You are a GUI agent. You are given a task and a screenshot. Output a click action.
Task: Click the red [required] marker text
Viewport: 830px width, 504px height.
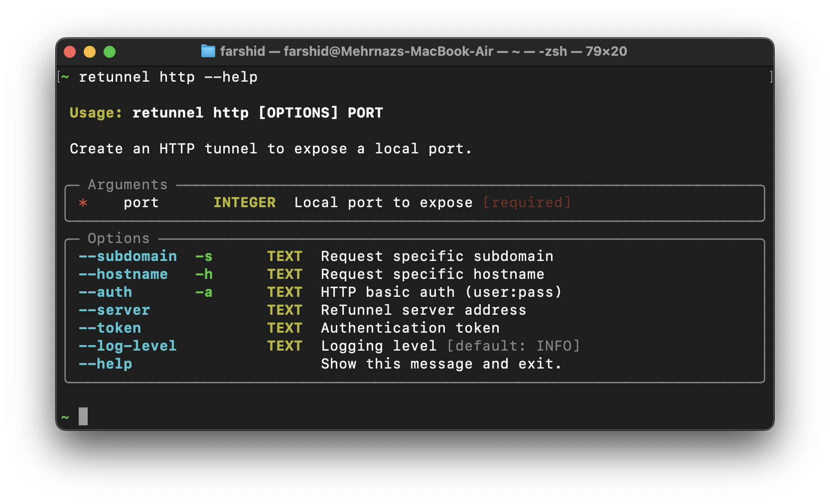(x=527, y=203)
